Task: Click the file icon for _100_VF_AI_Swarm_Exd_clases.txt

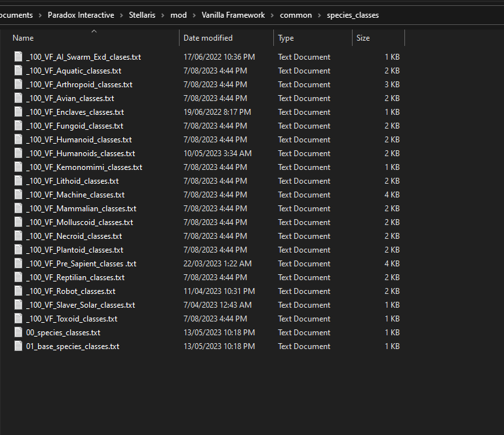Action: point(18,56)
